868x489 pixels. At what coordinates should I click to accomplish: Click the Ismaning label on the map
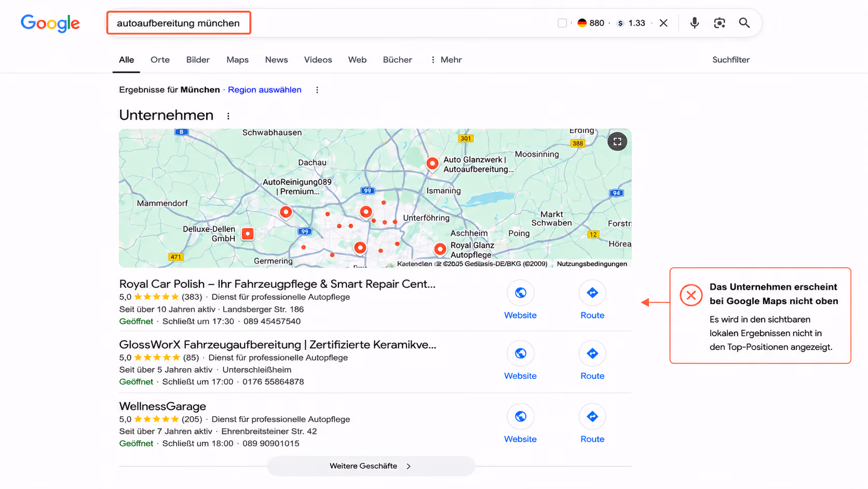pos(443,191)
